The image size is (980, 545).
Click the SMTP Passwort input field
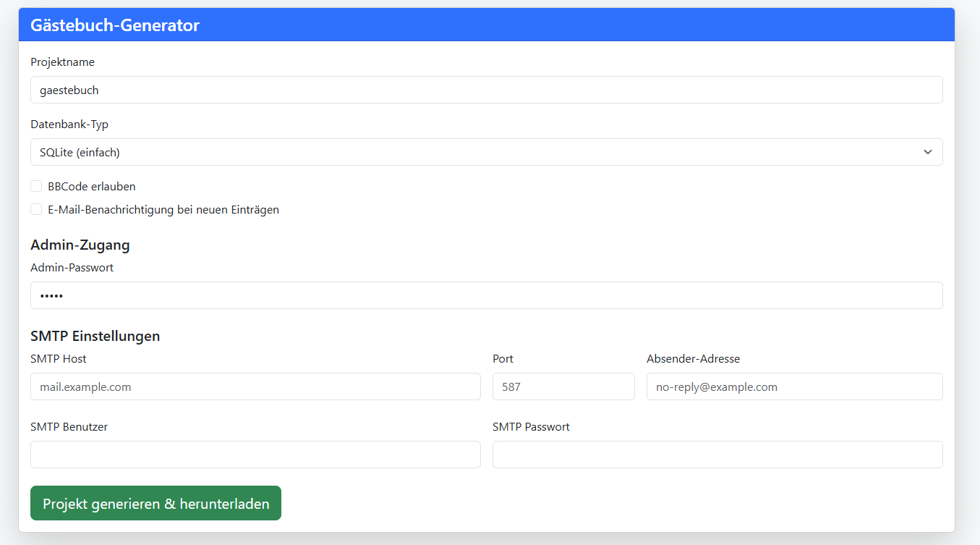pos(717,455)
